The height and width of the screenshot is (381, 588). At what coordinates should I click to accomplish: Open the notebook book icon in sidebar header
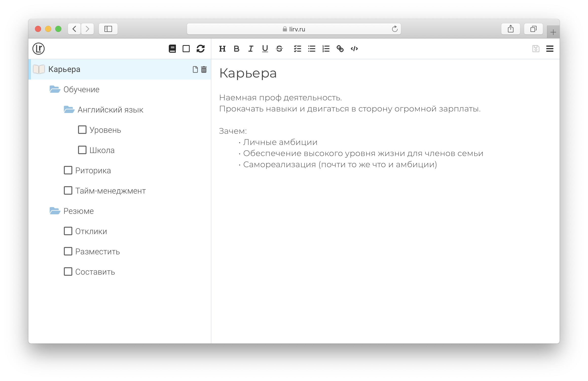click(x=172, y=49)
